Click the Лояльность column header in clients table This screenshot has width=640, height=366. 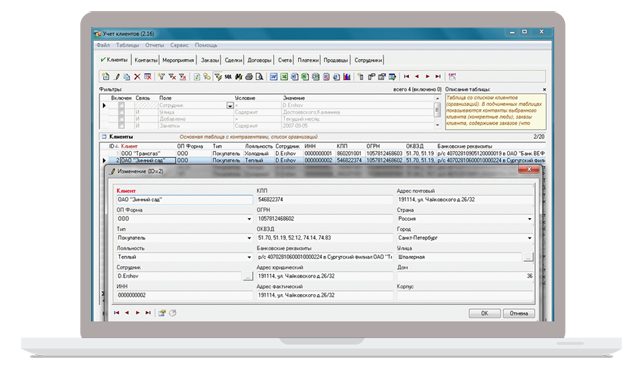[x=259, y=146]
